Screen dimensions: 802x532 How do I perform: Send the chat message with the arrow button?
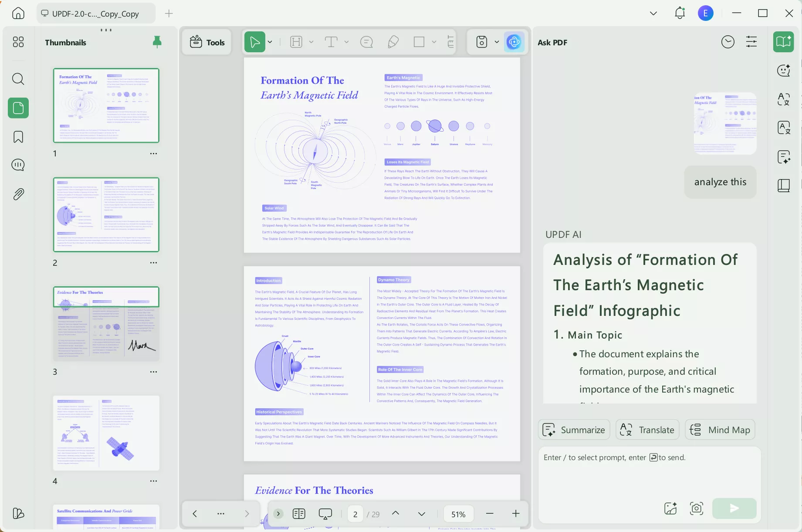[734, 508]
